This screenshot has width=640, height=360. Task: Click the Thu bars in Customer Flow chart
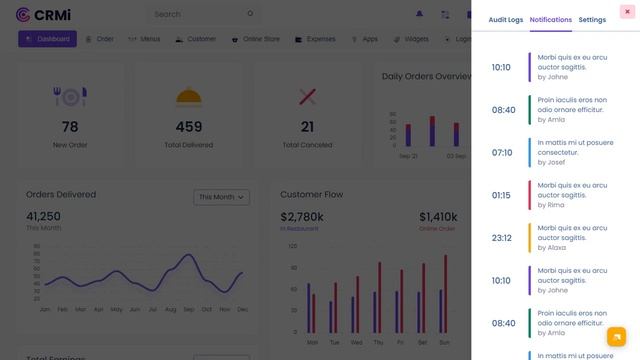coord(378,297)
